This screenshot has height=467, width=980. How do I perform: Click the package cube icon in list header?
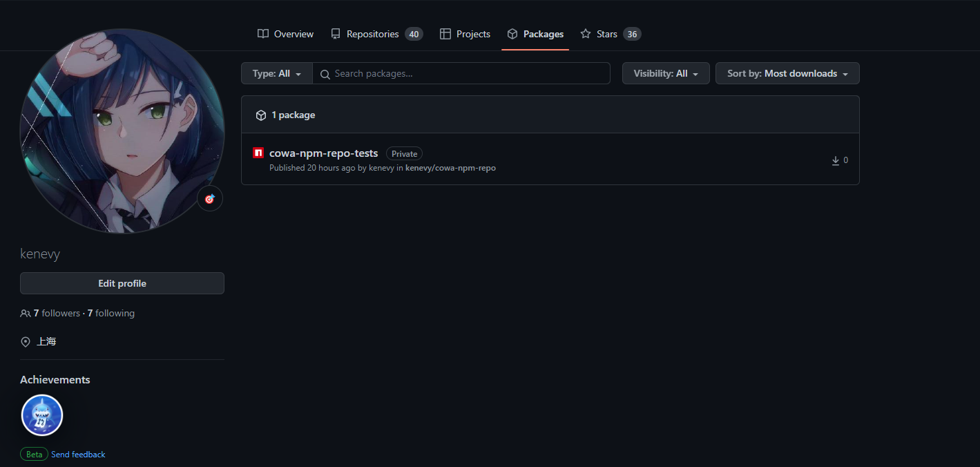[x=261, y=115]
